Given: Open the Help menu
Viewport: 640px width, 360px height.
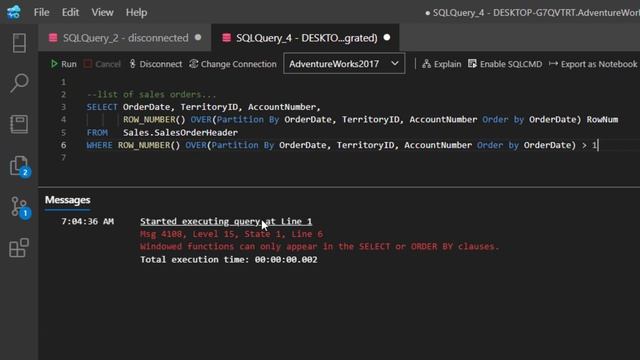Looking at the screenshot, I should [x=136, y=13].
